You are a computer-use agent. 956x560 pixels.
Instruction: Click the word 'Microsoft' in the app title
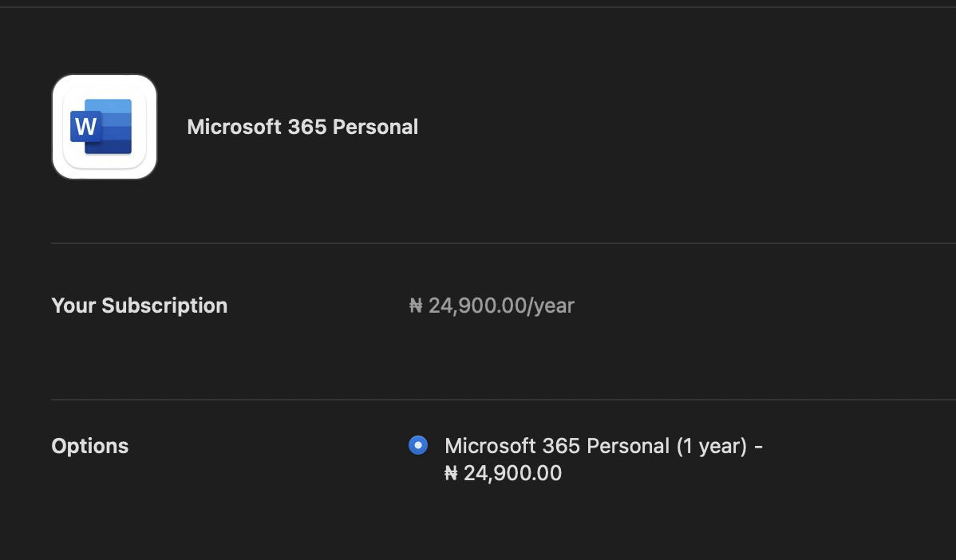(234, 127)
